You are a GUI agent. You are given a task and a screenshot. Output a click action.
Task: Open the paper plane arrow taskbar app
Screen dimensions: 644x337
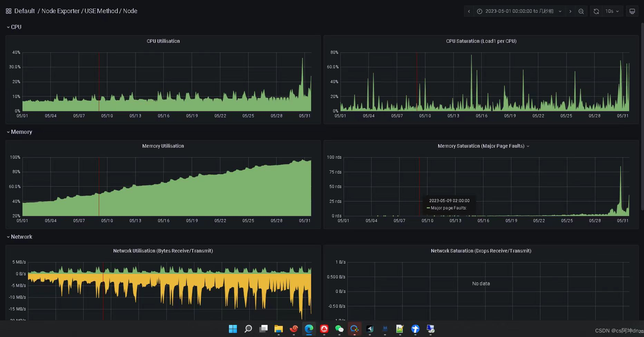click(x=370, y=329)
